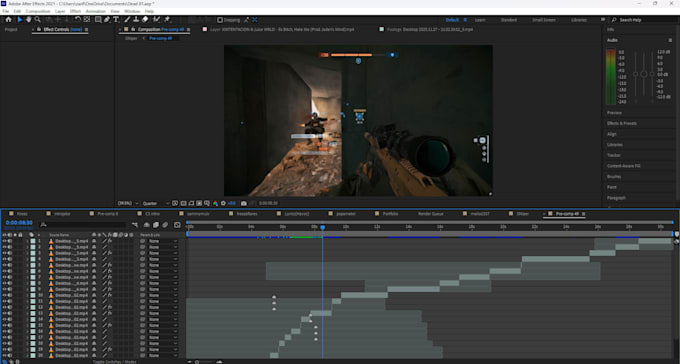
Task: Open the viewer magnification dropdown
Action: [x=128, y=203]
